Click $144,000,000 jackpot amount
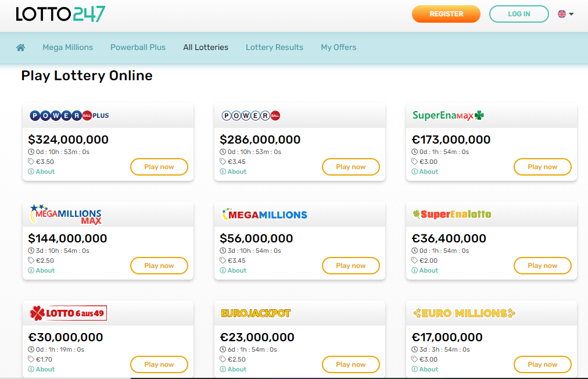This screenshot has width=588, height=379. tap(67, 238)
